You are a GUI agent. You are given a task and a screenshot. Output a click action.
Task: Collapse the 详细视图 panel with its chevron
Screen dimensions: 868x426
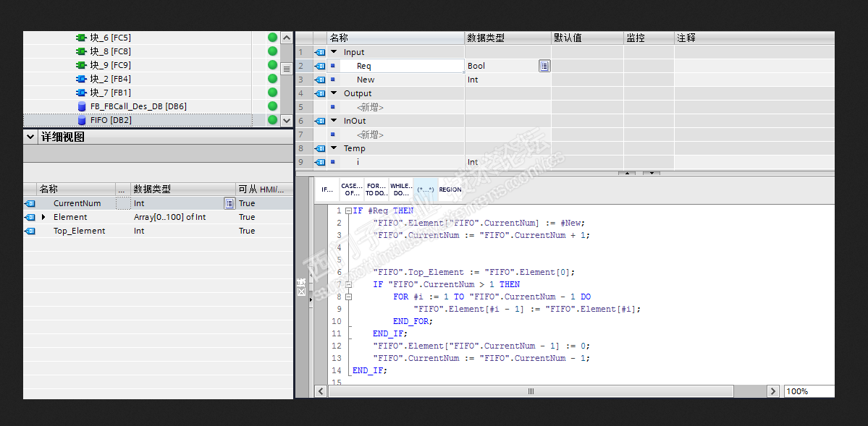coord(30,137)
